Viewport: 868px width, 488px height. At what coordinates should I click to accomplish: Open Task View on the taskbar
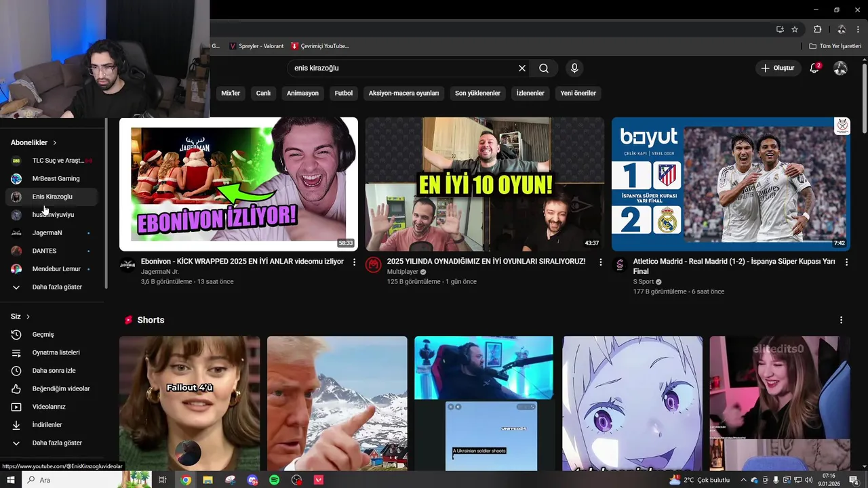(x=163, y=480)
